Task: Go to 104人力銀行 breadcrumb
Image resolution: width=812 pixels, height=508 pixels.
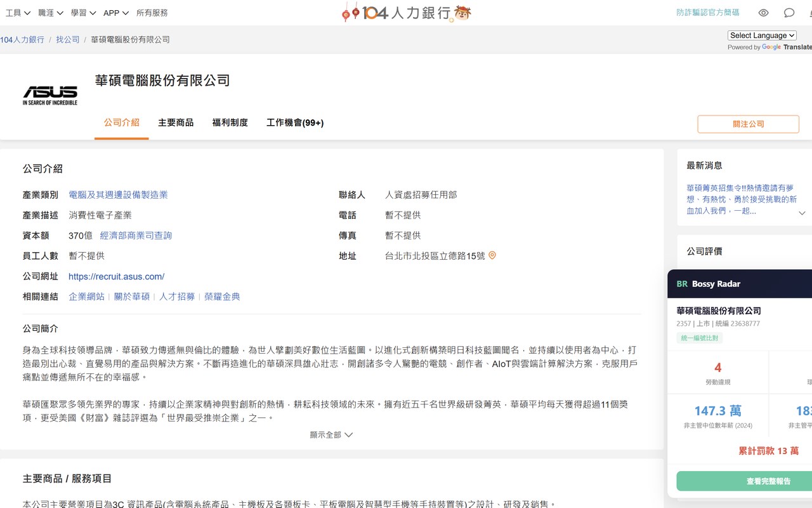Action: tap(22, 39)
